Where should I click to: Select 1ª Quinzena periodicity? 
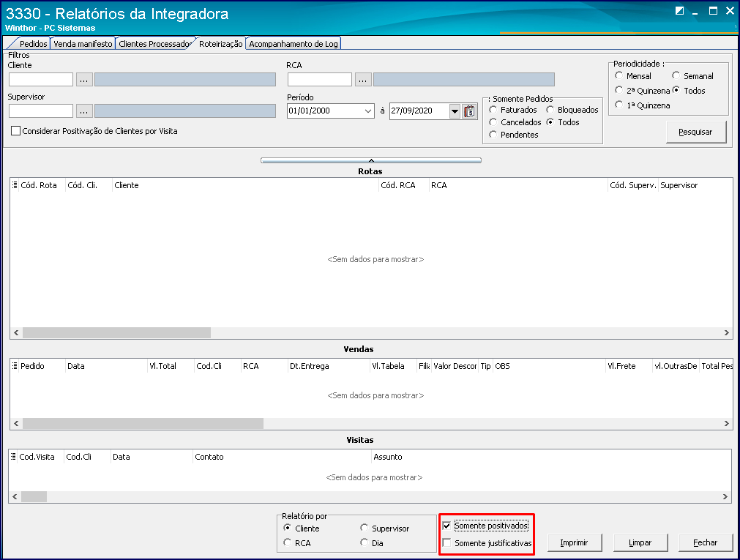[x=618, y=105]
